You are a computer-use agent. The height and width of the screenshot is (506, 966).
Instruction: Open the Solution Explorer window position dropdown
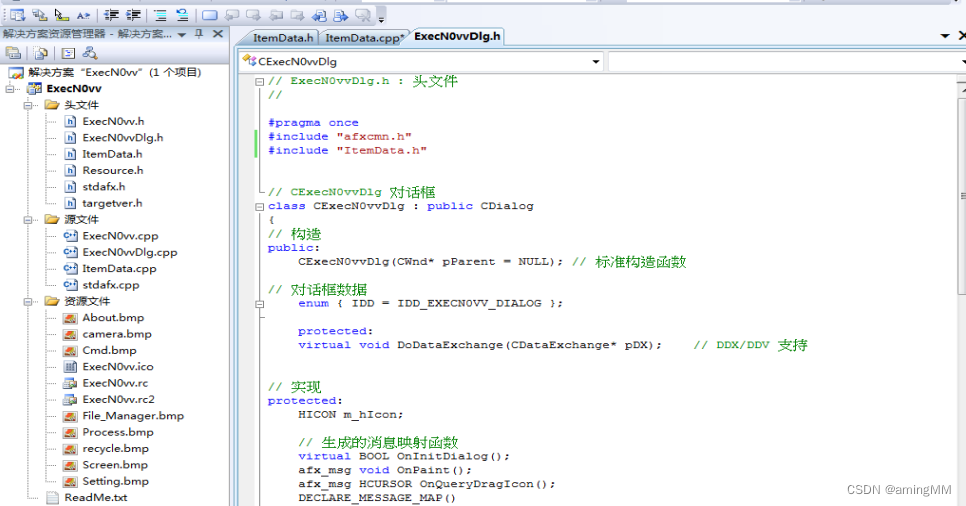(x=182, y=35)
